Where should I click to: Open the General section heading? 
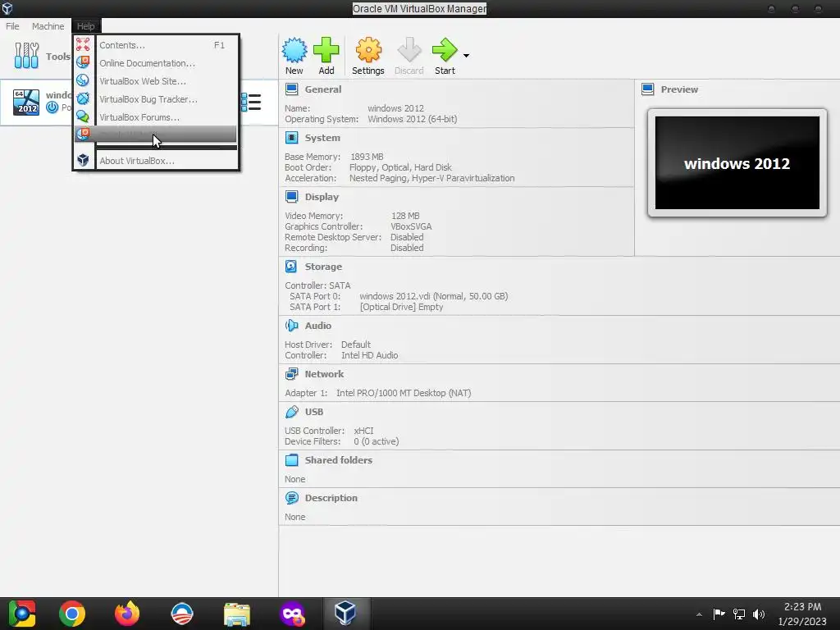tap(322, 89)
